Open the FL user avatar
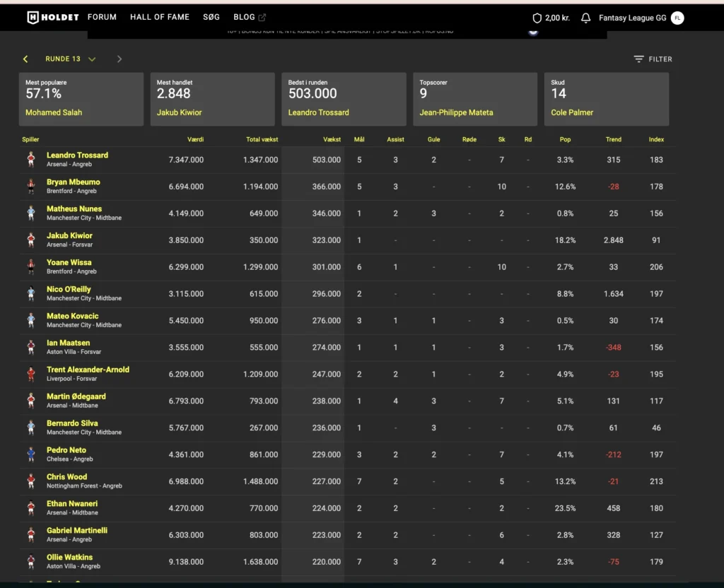The width and height of the screenshot is (724, 588). (677, 18)
